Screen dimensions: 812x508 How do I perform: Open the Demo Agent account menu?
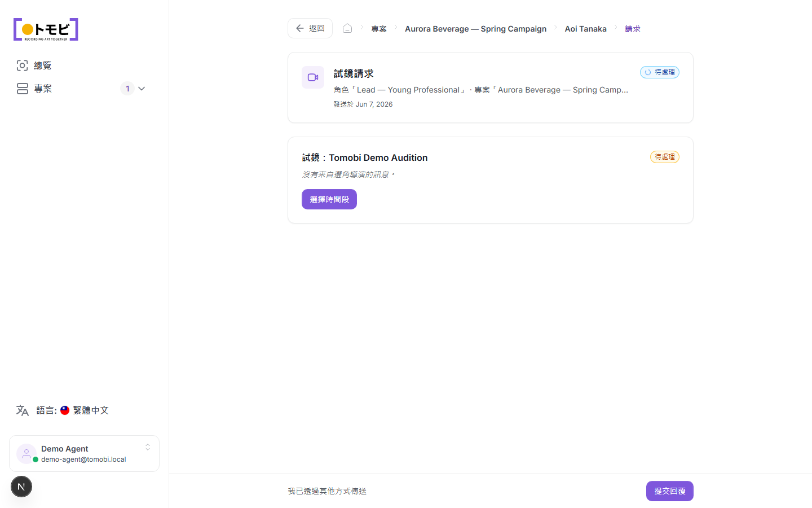click(x=84, y=453)
